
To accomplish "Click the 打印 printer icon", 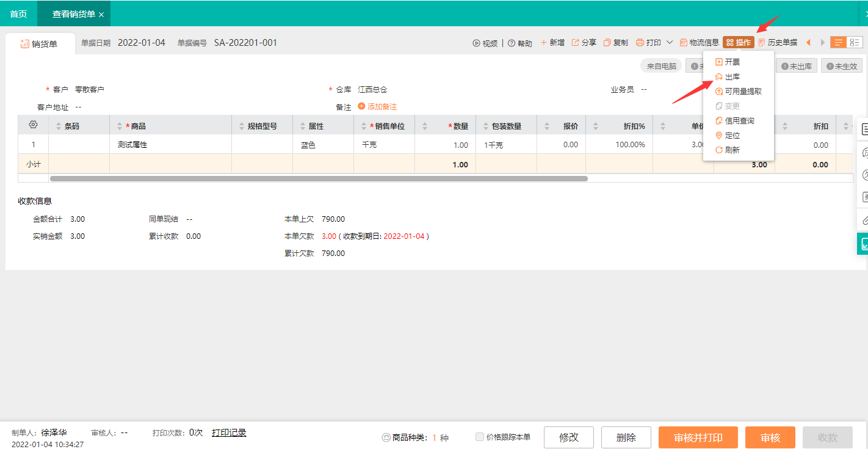I will point(640,43).
